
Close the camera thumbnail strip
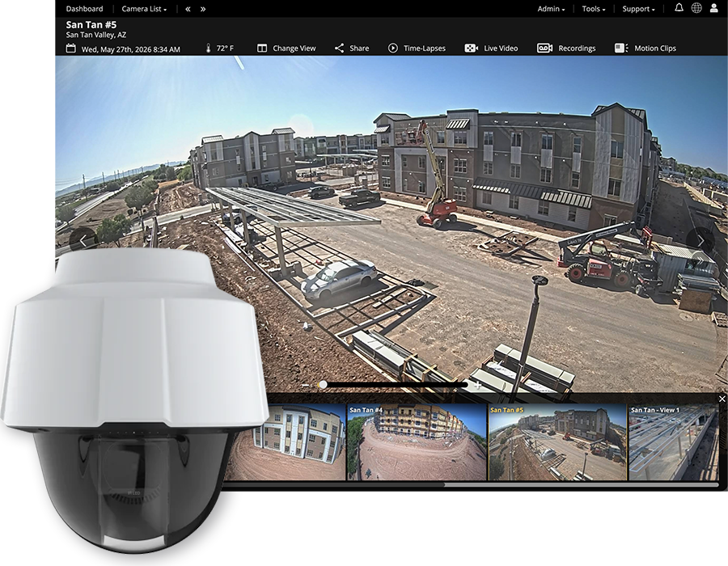(722, 399)
